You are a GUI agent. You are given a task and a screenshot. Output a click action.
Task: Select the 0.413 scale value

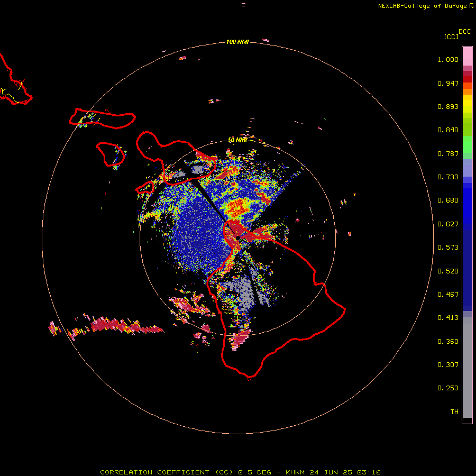click(448, 318)
